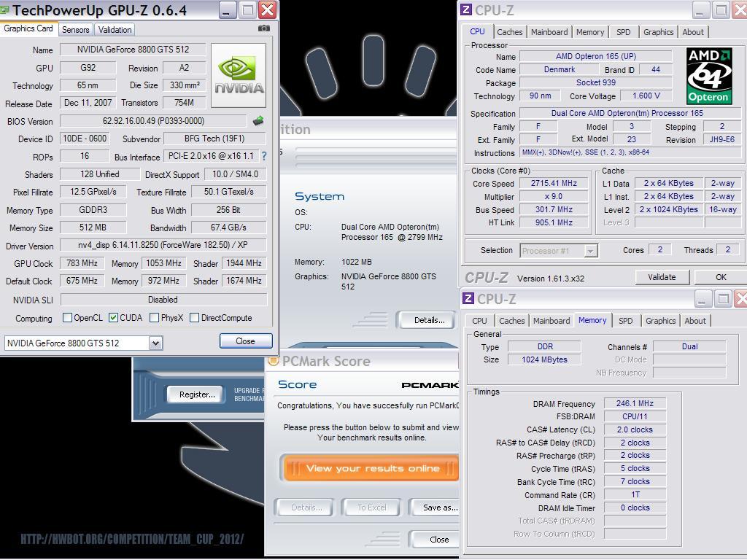Screen dimensions: 747x560
Task: Open the Sensors tab in GPU-Z
Action: pos(75,29)
